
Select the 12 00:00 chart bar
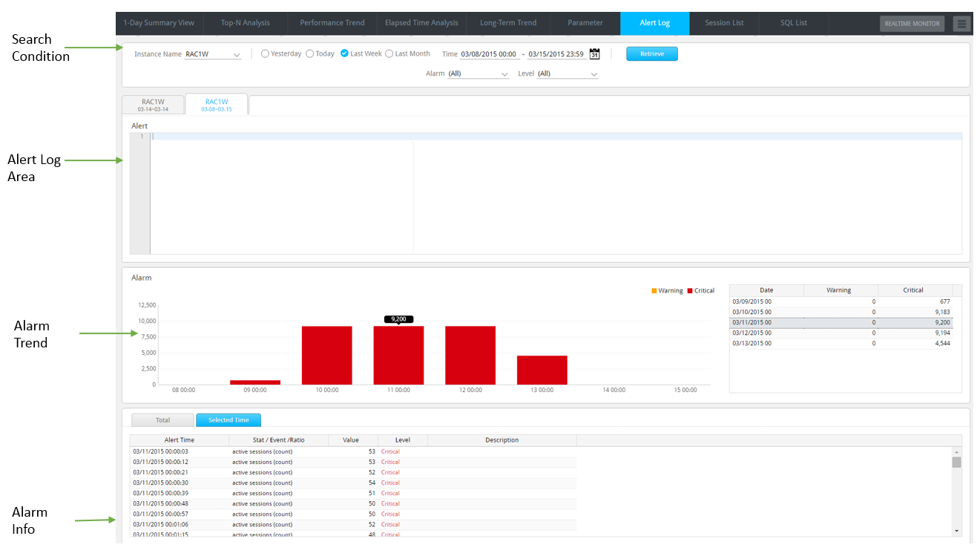coord(470,356)
